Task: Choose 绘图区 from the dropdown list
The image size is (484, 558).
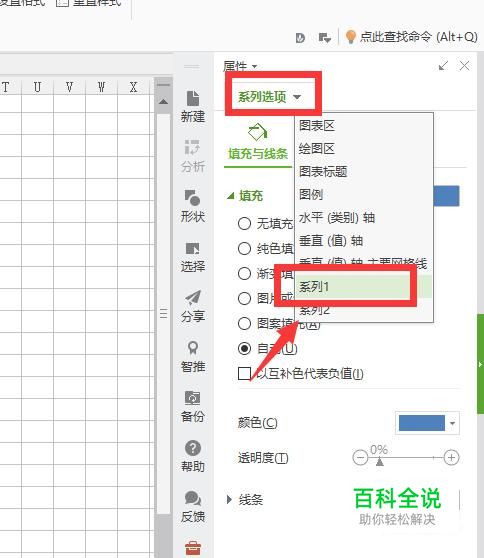Action: 364,148
